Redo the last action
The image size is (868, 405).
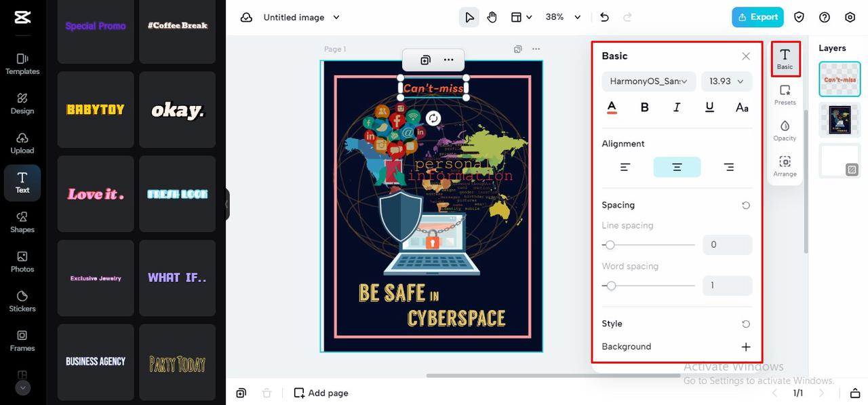click(627, 17)
